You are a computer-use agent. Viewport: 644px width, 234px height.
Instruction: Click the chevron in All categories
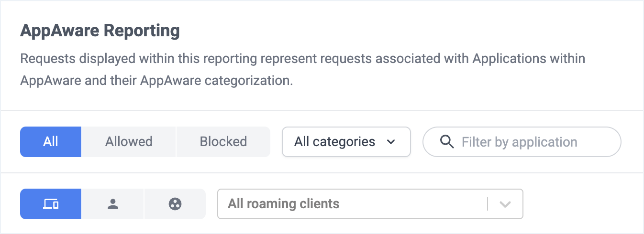tap(391, 142)
